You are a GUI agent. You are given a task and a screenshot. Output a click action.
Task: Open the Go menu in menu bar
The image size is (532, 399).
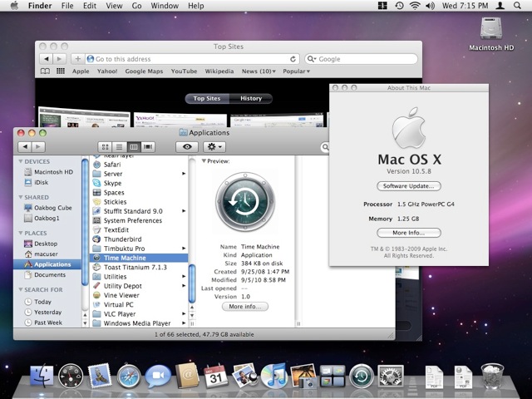(x=135, y=6)
